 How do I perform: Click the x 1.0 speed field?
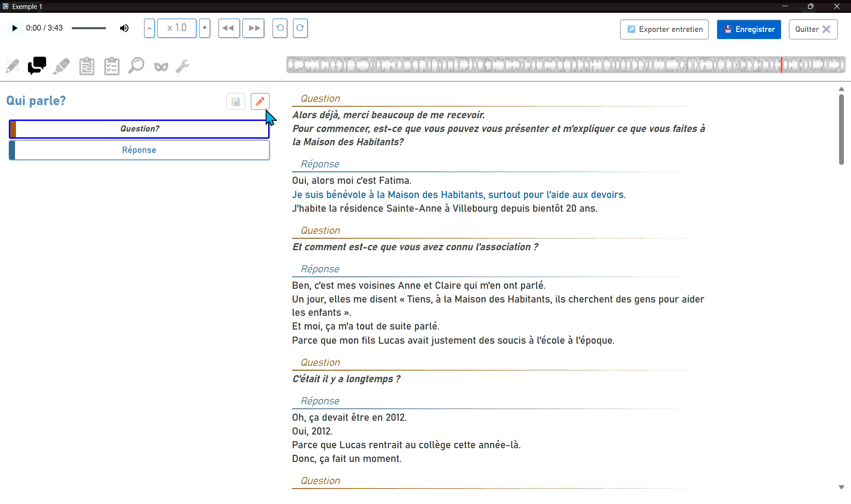[177, 28]
